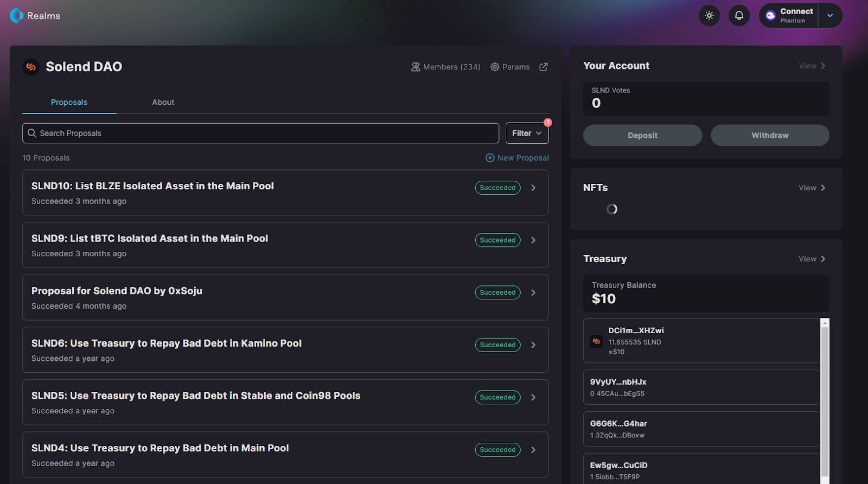Click the Deposit button
The width and height of the screenshot is (868, 484).
pos(642,135)
